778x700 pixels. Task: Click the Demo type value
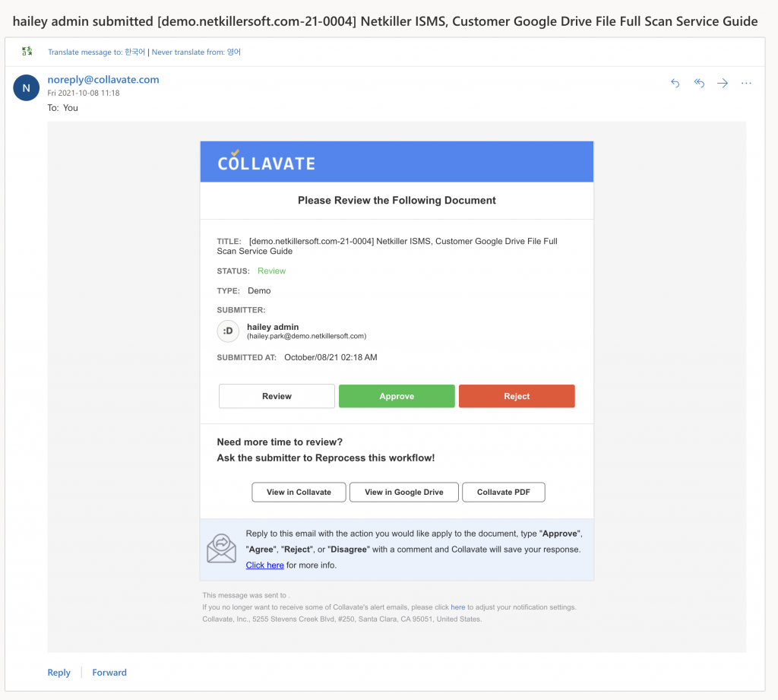pos(259,291)
